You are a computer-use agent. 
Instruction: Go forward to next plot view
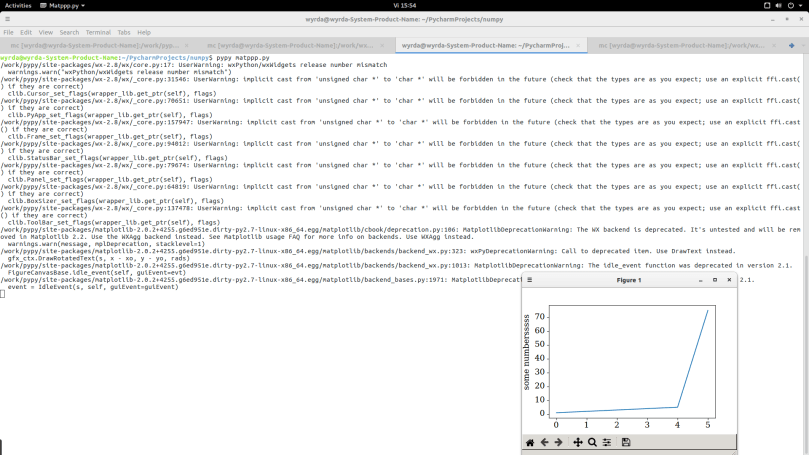[558, 442]
